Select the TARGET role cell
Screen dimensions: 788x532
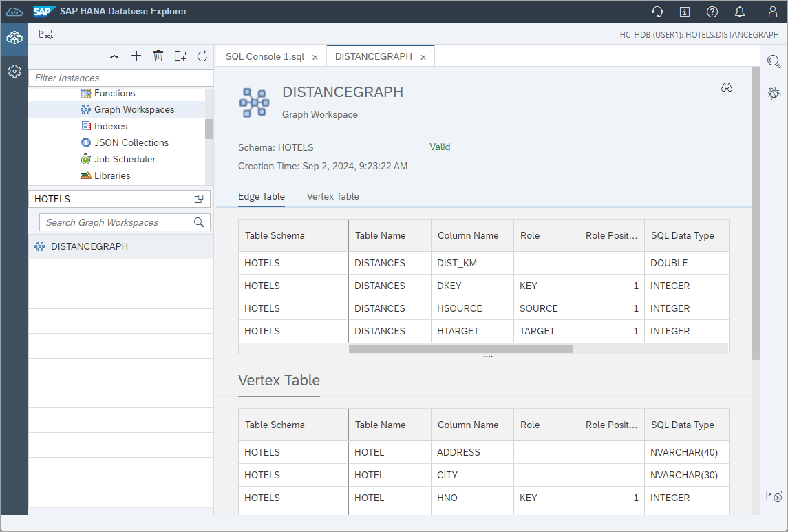[546, 331]
